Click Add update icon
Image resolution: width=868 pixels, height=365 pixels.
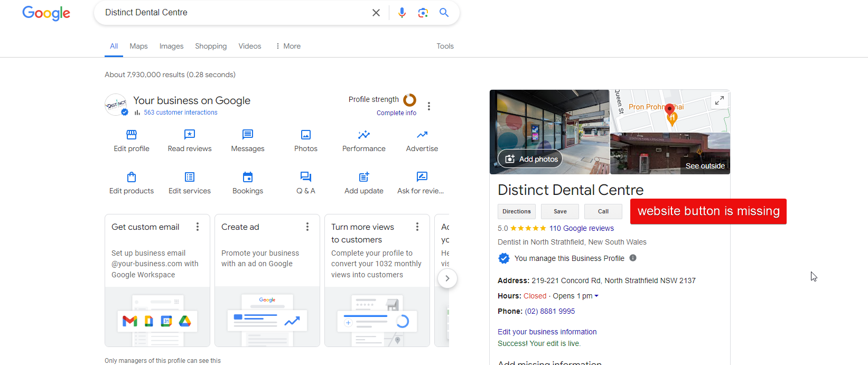point(364,177)
